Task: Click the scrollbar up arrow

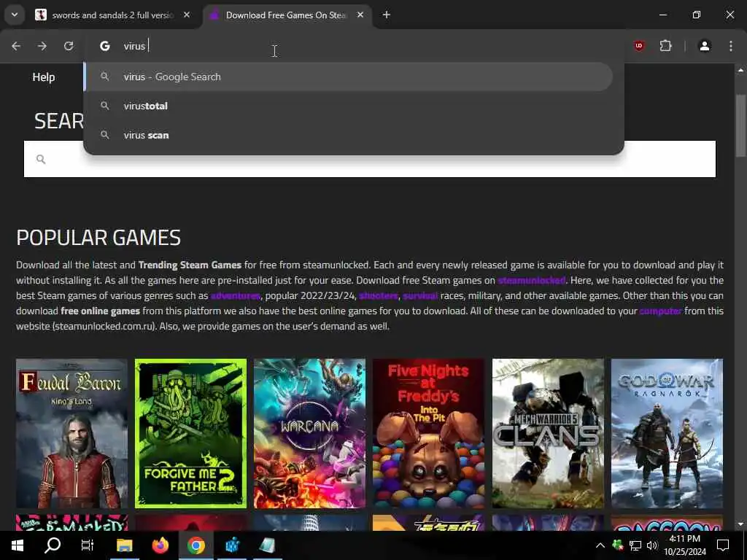Action: pyautogui.click(x=740, y=70)
